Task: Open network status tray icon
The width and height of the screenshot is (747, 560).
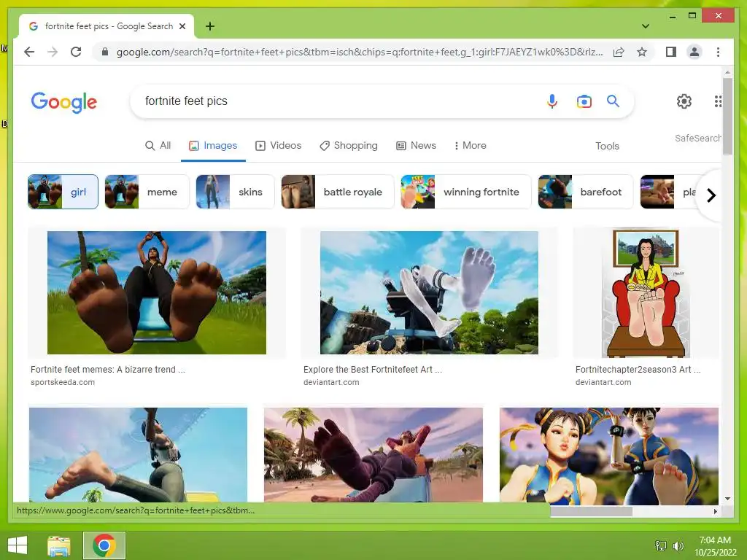Action: click(661, 545)
